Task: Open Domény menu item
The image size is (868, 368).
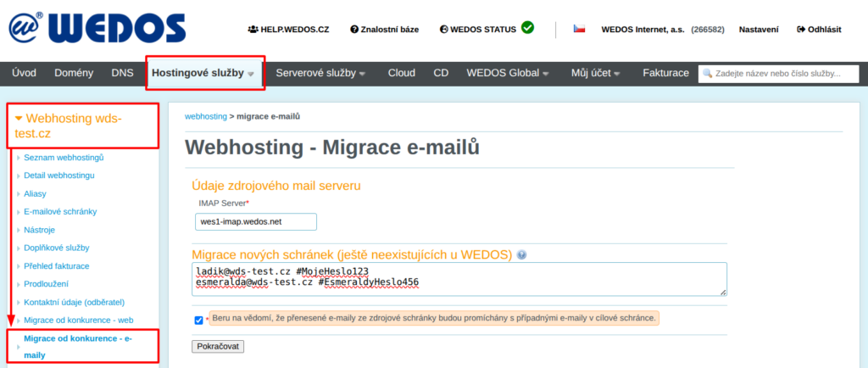Action: pyautogui.click(x=74, y=73)
